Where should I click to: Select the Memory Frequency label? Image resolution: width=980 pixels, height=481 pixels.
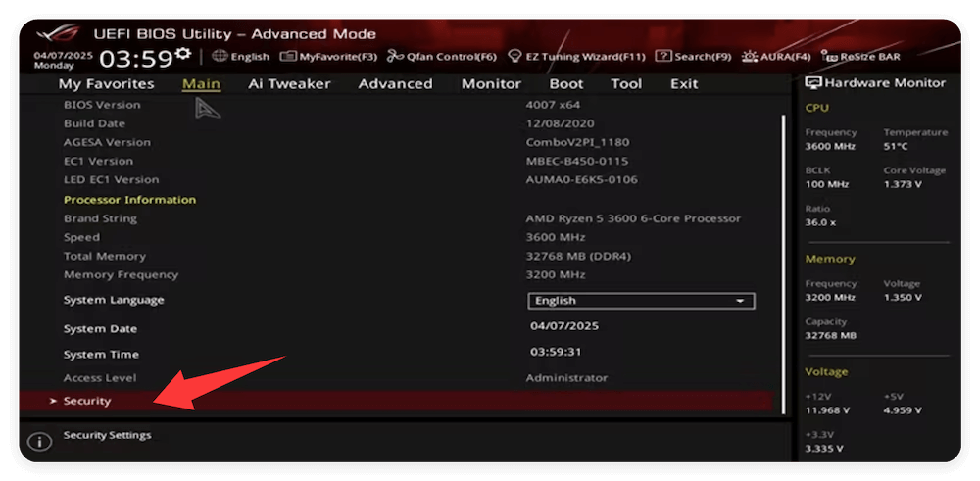pos(121,275)
